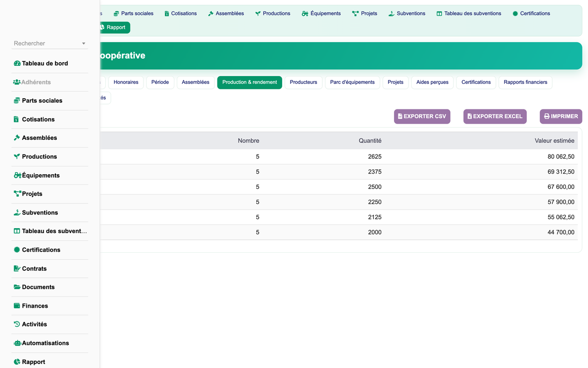The width and height of the screenshot is (588, 368).
Task: Click the Projets diagram icon in sidebar
Action: click(x=18, y=194)
